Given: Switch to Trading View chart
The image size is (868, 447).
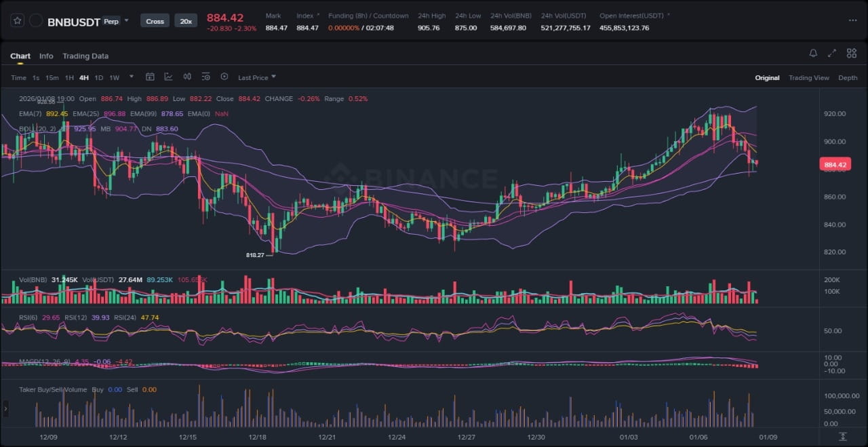Looking at the screenshot, I should [808, 78].
